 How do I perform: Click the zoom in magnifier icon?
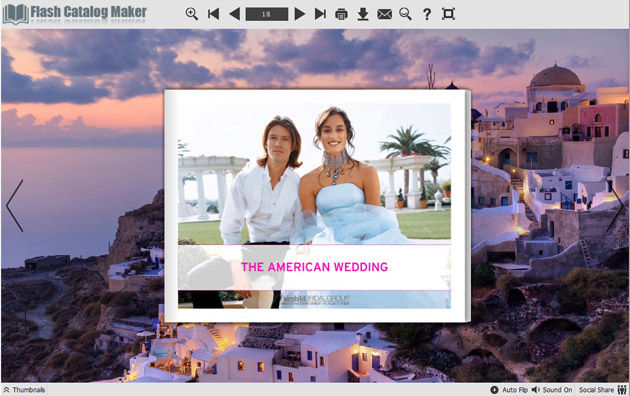click(x=192, y=14)
